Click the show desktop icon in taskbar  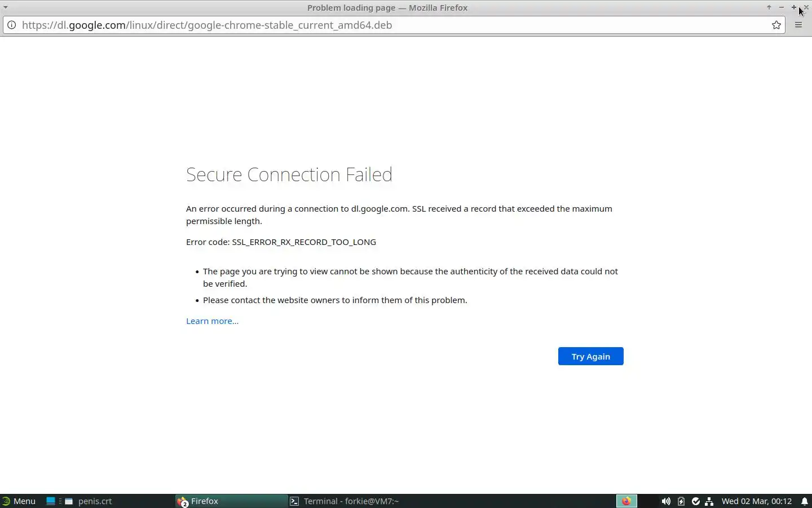[51, 501]
